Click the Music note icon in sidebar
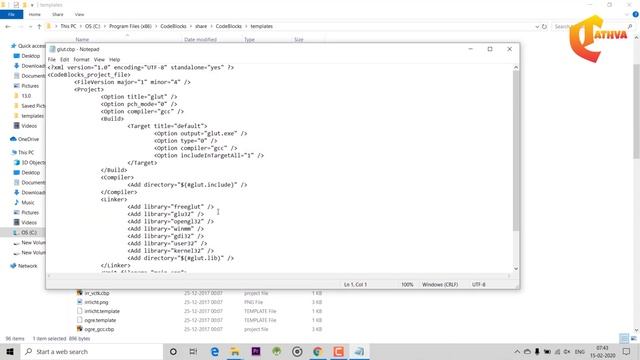 point(17,202)
